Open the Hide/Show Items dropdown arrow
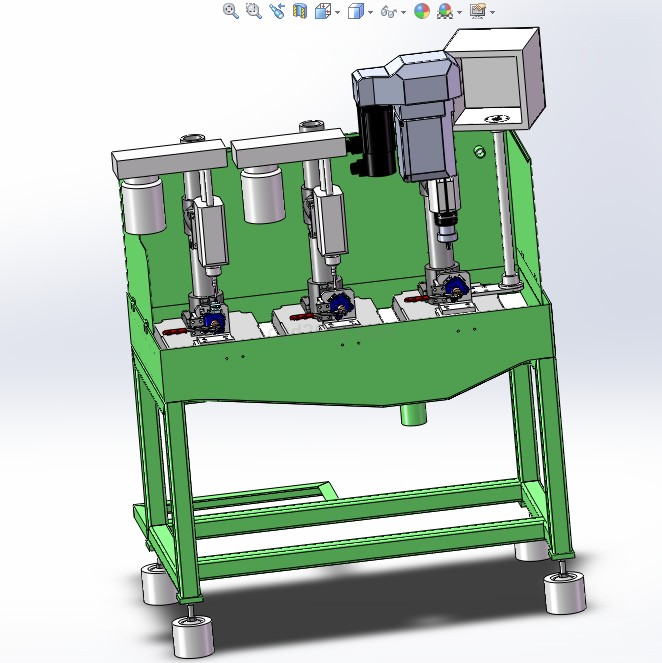Screen dimensions: 662x663 pos(403,12)
